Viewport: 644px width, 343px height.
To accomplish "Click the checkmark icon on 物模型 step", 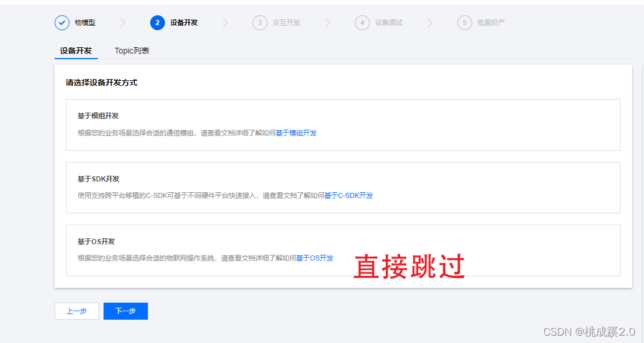I will coord(62,23).
